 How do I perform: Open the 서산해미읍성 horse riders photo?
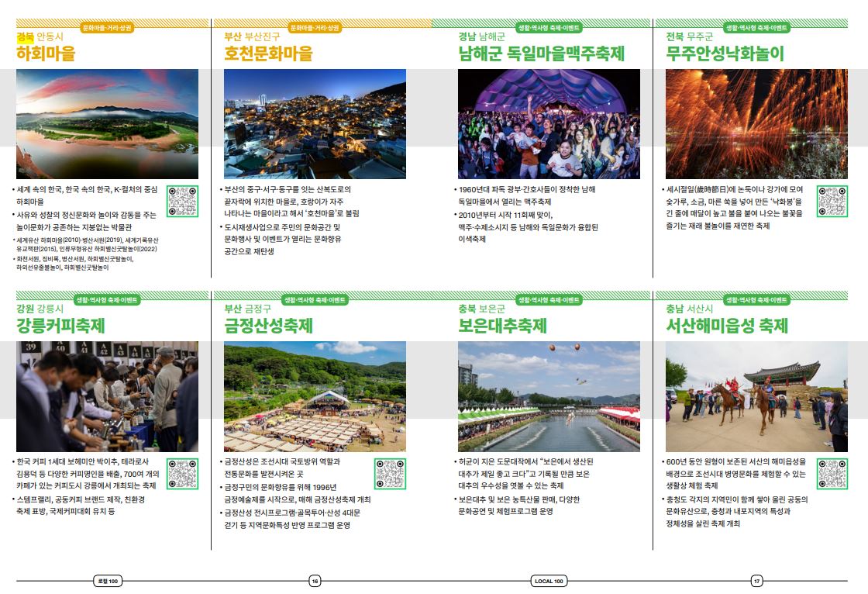tap(756, 396)
